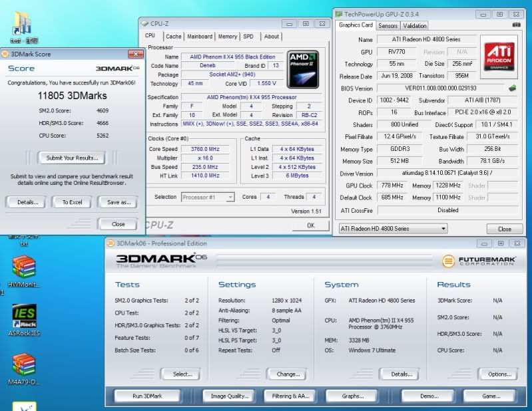Click the GPU Clock 778 MHz field
Viewport: 532px width, 411px height.
(x=392, y=186)
